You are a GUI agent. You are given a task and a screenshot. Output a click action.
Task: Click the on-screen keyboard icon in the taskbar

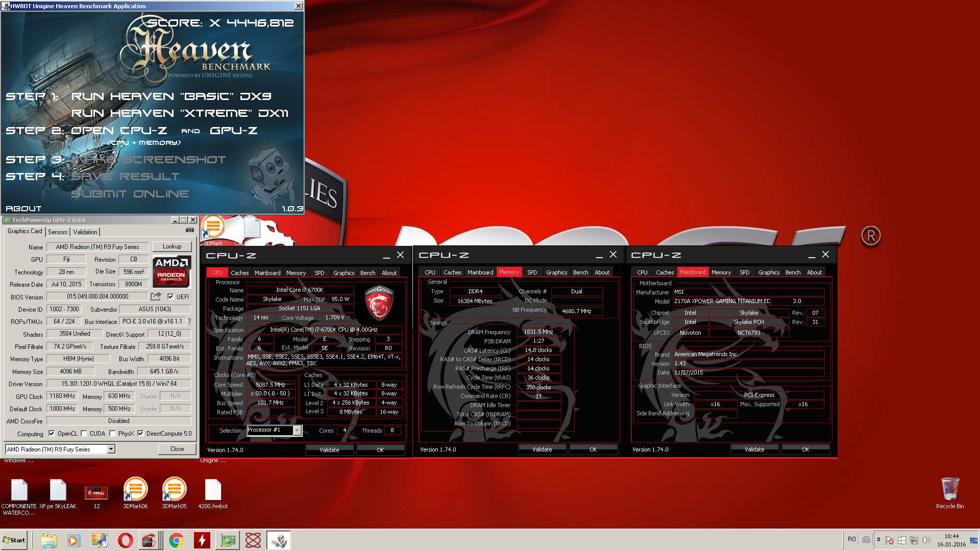[866, 540]
